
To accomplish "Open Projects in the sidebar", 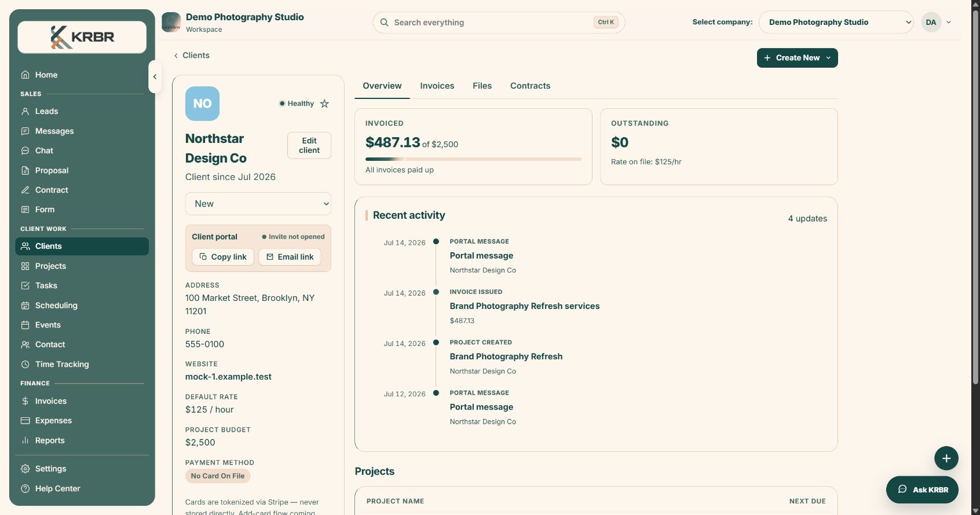I will click(x=82, y=266).
